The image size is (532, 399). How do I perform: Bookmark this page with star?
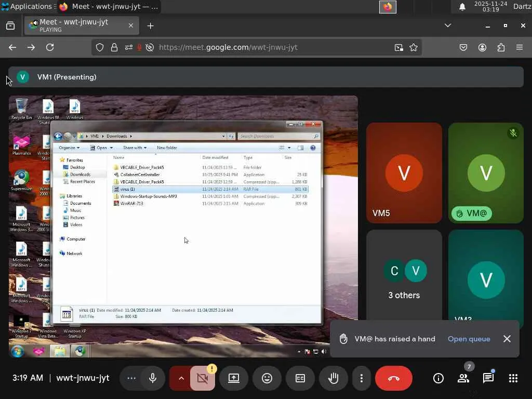click(413, 47)
